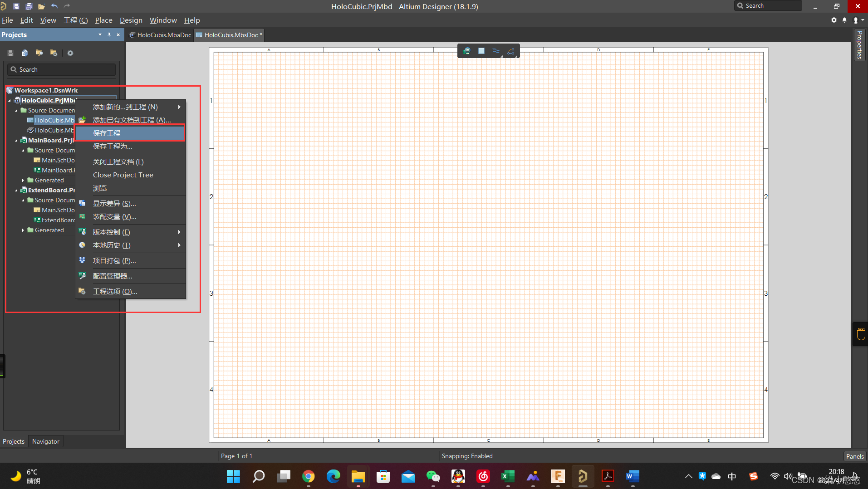
Task: Click the Projects panel search field
Action: point(62,69)
